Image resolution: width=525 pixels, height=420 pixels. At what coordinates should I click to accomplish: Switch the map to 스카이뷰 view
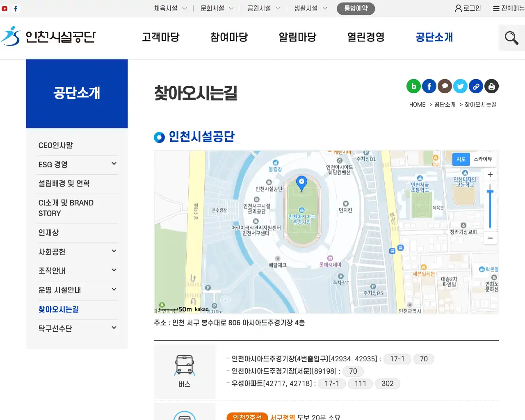pos(483,159)
